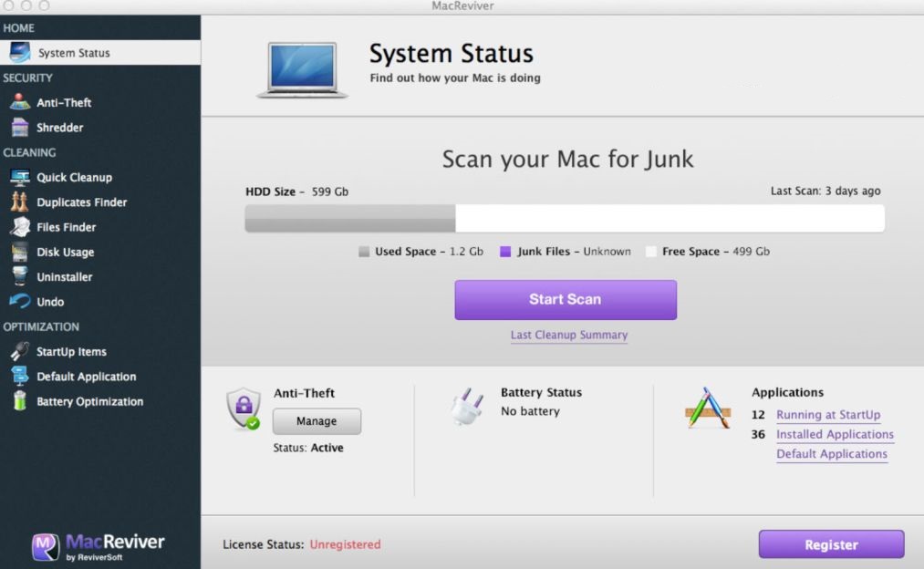This screenshot has height=569, width=924.
Task: Open the Last Cleanup Summary link
Action: tap(568, 335)
